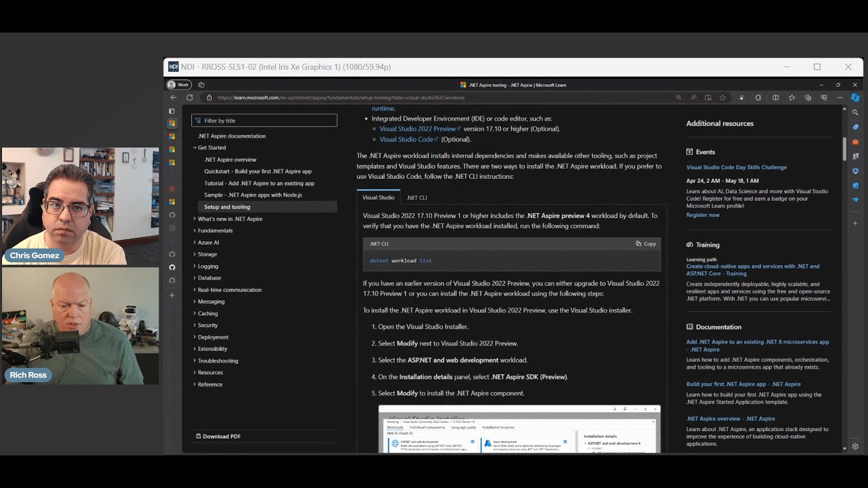This screenshot has width=868, height=488.
Task: Click the browser Refresh icon
Action: pyautogui.click(x=189, y=98)
